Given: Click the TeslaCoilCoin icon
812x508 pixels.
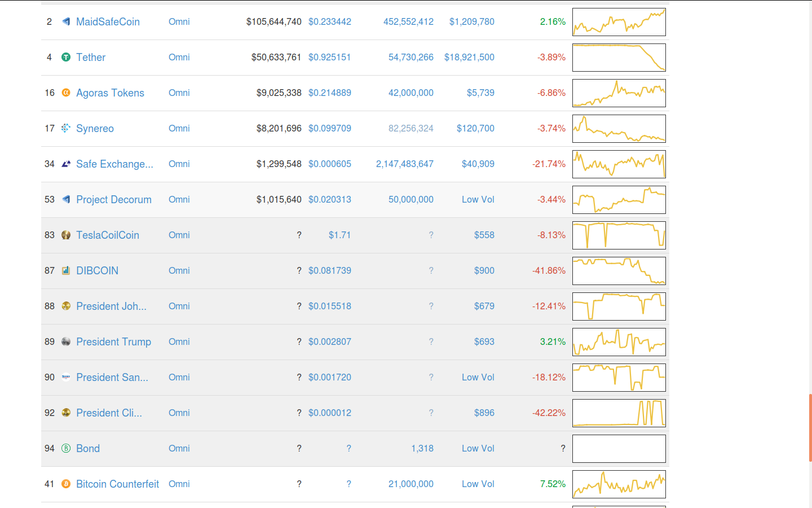Looking at the screenshot, I should point(66,235).
